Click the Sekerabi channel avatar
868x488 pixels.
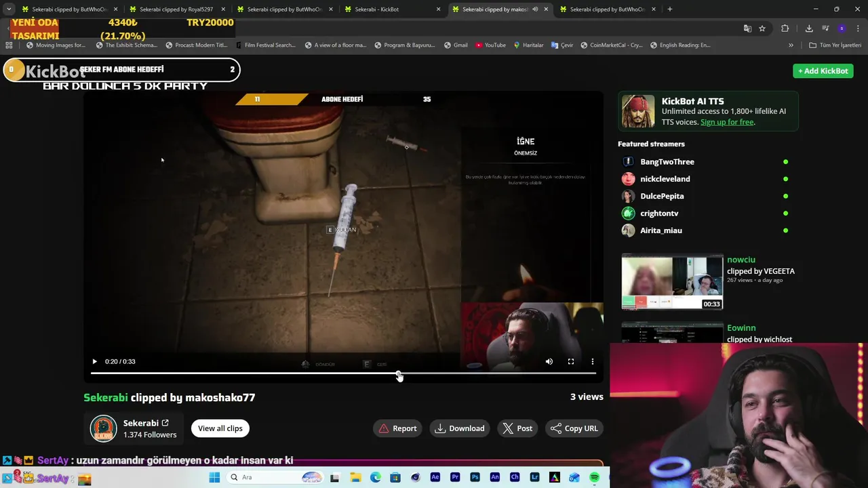(x=104, y=428)
